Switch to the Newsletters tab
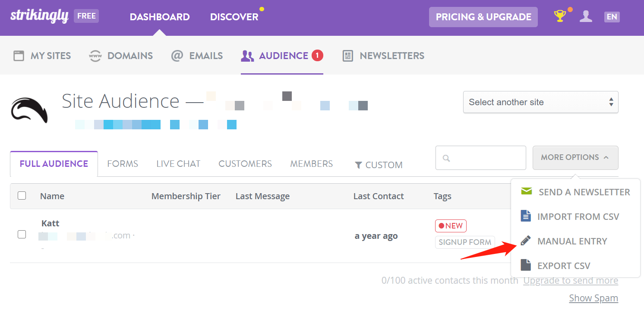The width and height of the screenshot is (644, 313). click(383, 56)
